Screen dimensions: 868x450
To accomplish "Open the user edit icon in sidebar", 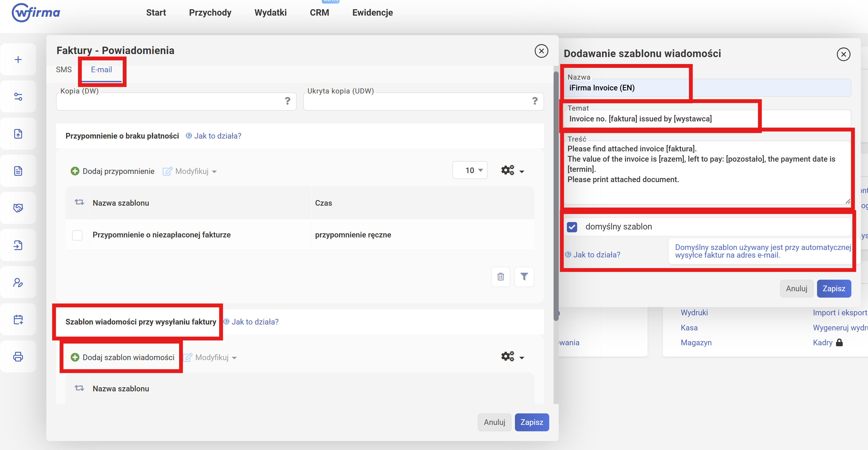I will [x=18, y=282].
